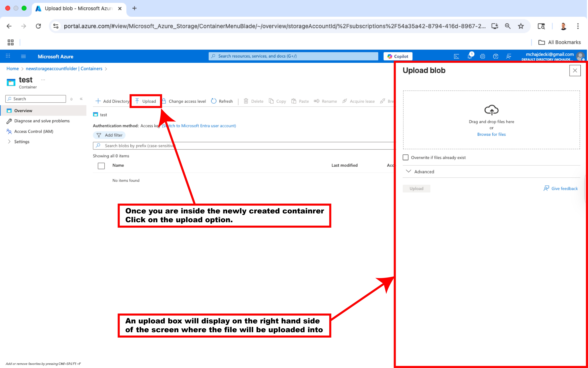The width and height of the screenshot is (588, 368).
Task: Click the install app icon in address bar
Action: click(x=495, y=26)
